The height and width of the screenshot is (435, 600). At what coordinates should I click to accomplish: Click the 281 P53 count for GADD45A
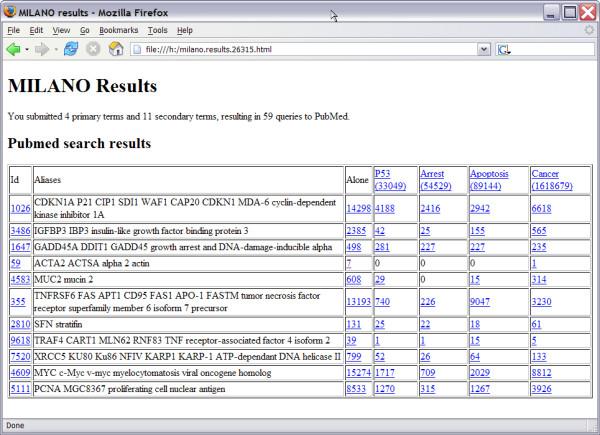(382, 247)
